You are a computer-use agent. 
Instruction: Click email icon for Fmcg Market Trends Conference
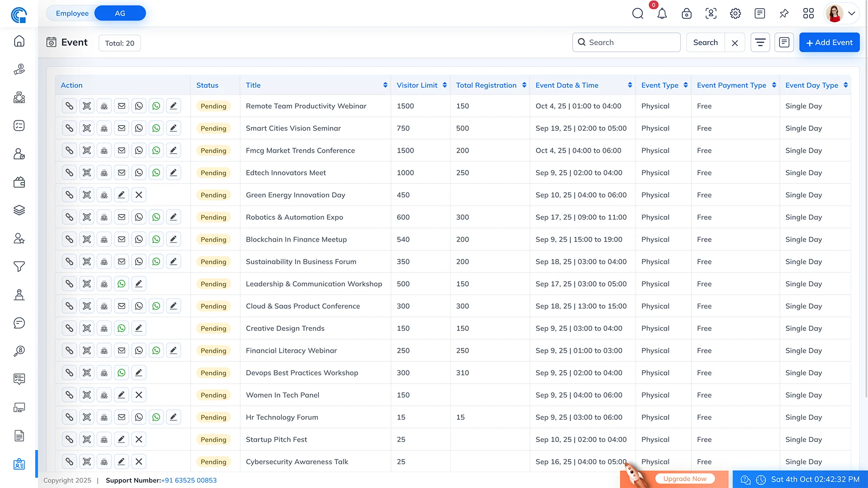[122, 150]
